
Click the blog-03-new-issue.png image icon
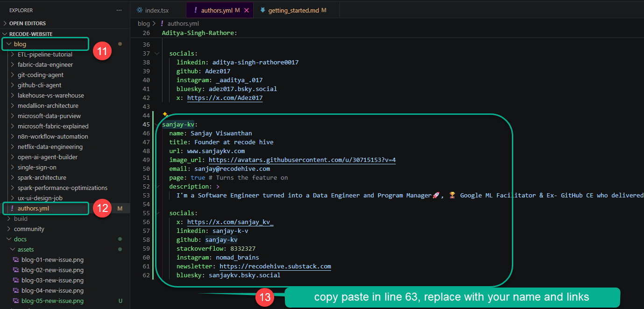[x=15, y=281]
